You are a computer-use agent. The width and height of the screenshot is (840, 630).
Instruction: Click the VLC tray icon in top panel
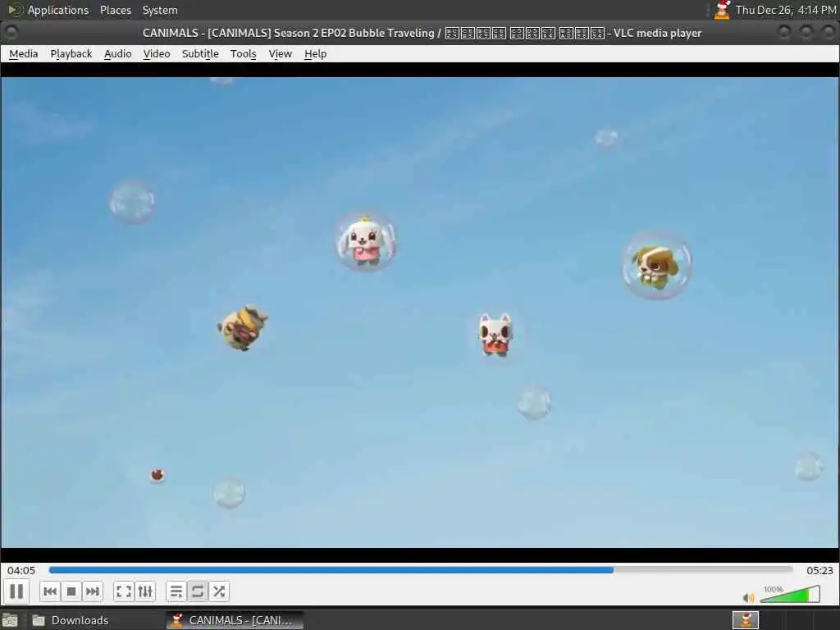click(x=722, y=10)
